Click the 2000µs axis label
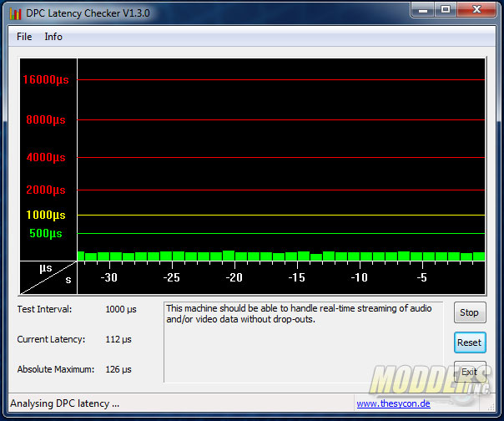Screen dimensions: 504x421 point(46,190)
